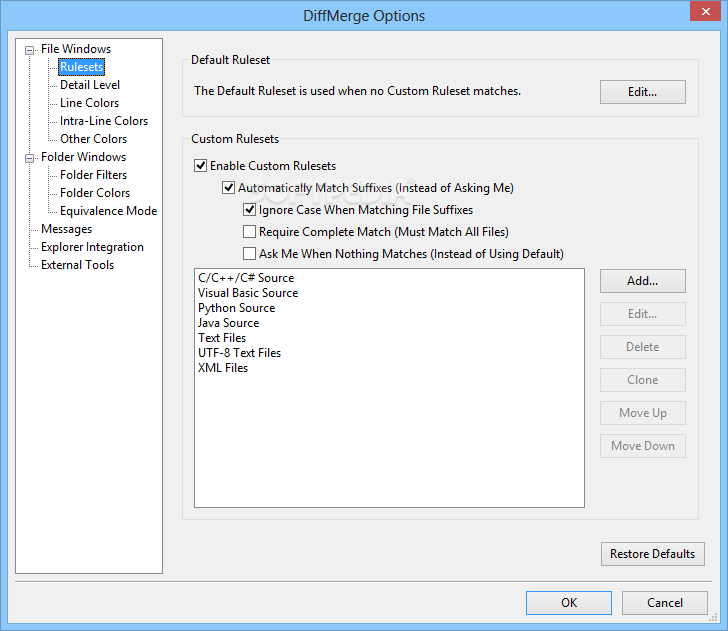Open Equivalence Mode settings
This screenshot has width=728, height=631.
(x=108, y=211)
